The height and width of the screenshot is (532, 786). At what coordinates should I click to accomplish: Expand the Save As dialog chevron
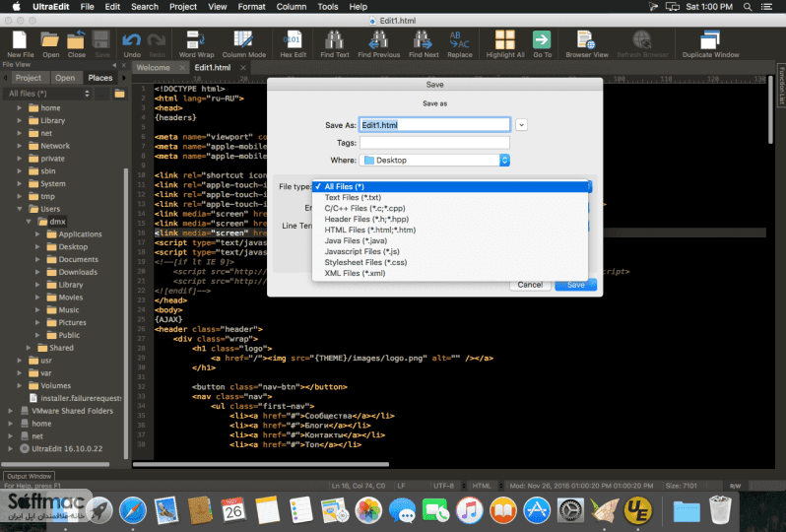tap(521, 125)
